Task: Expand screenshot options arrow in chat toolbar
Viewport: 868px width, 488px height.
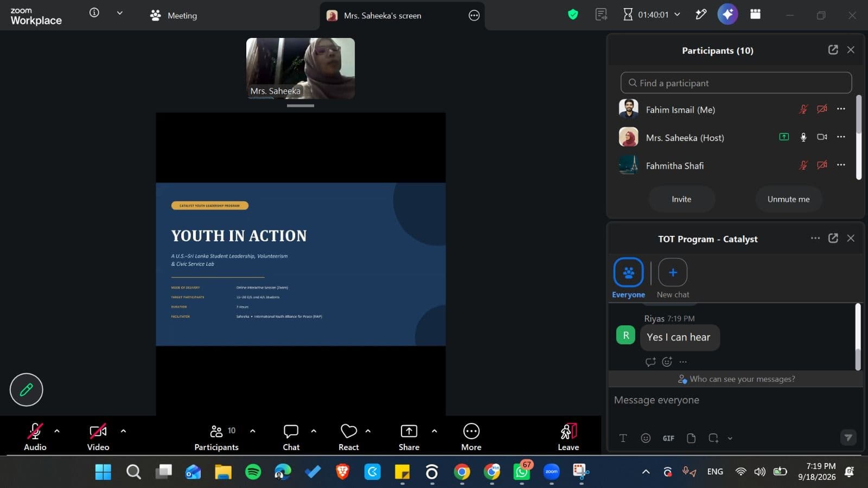Action: coord(730,438)
